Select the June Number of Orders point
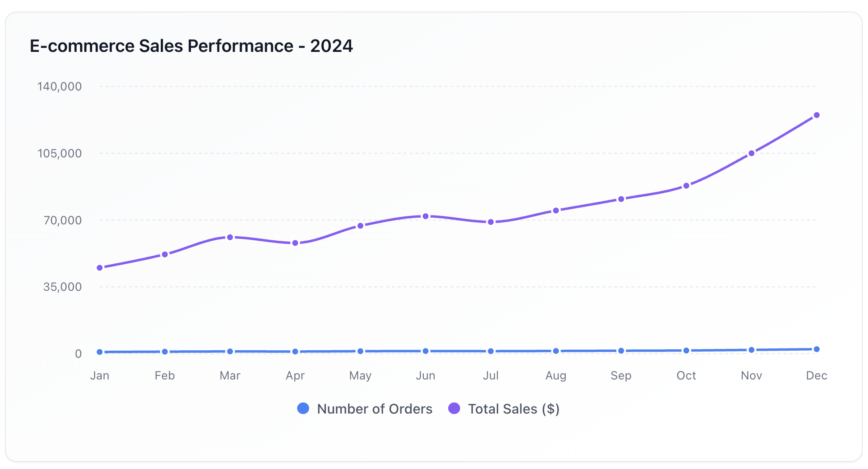Image resolution: width=868 pixels, height=469 pixels. (426, 351)
